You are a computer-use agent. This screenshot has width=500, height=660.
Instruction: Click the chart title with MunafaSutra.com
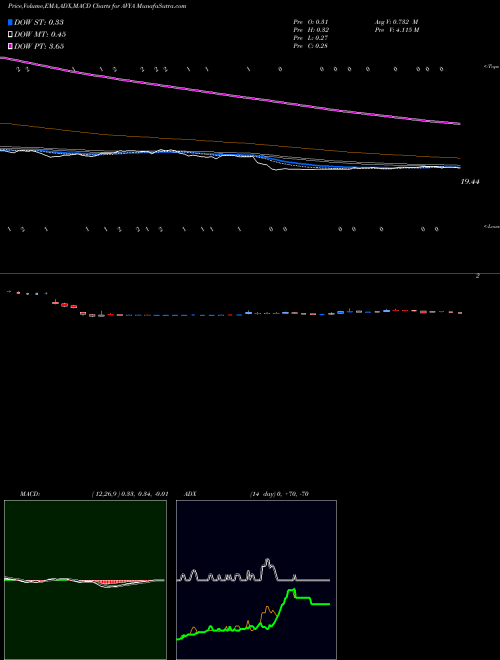pyautogui.click(x=97, y=6)
